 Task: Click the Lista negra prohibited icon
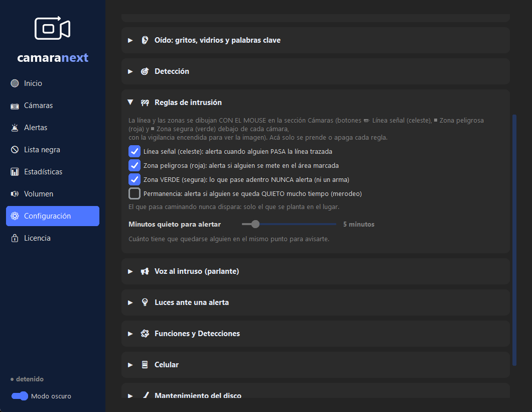pyautogui.click(x=15, y=150)
